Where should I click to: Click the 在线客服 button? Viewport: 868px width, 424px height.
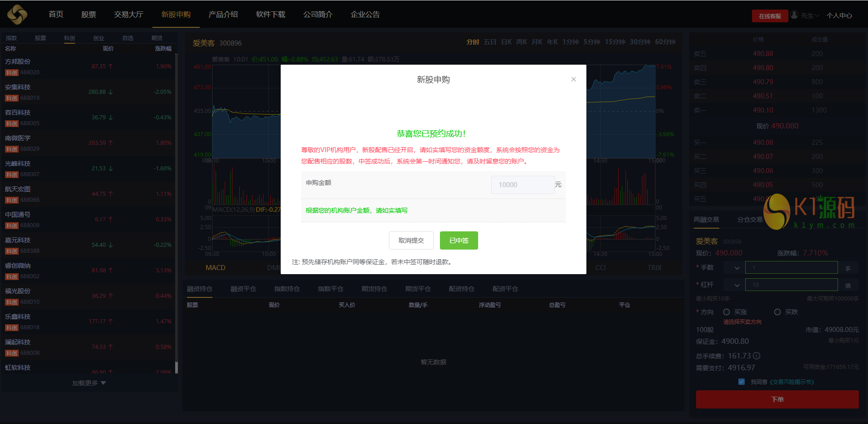[770, 16]
